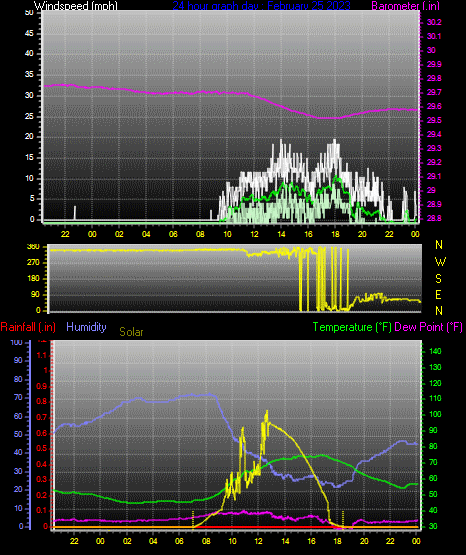Click the 70 value on humidity axis
This screenshot has height=555, width=466.
pyautogui.click(x=18, y=397)
